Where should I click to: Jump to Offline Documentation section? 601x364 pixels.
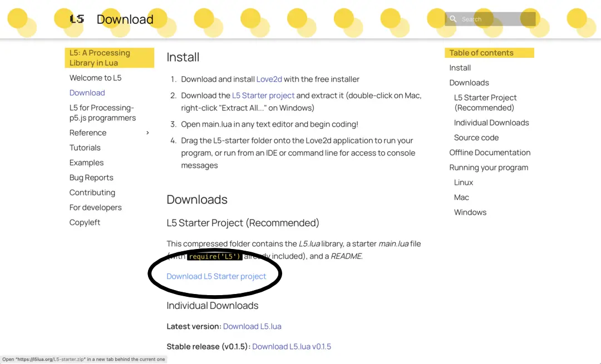click(x=490, y=152)
